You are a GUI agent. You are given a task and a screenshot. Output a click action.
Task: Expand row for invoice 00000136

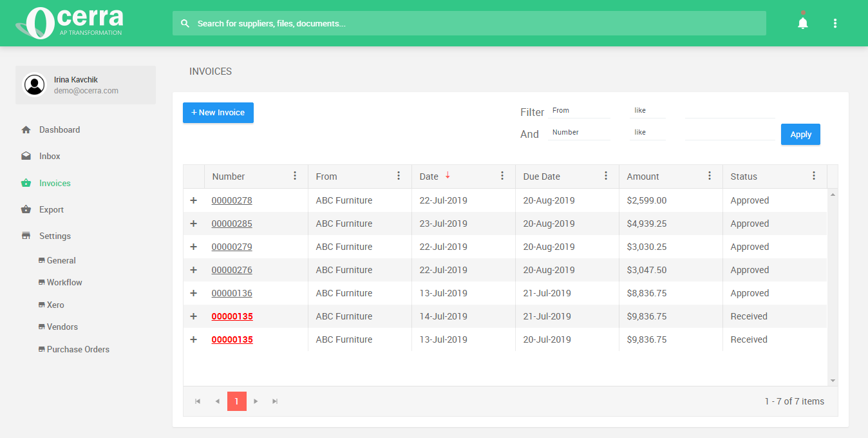[x=193, y=293]
